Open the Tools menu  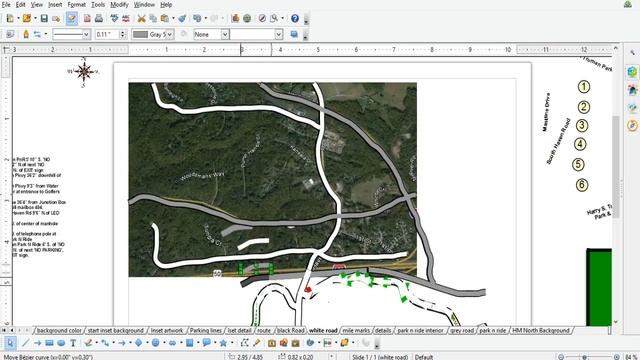[x=98, y=5]
